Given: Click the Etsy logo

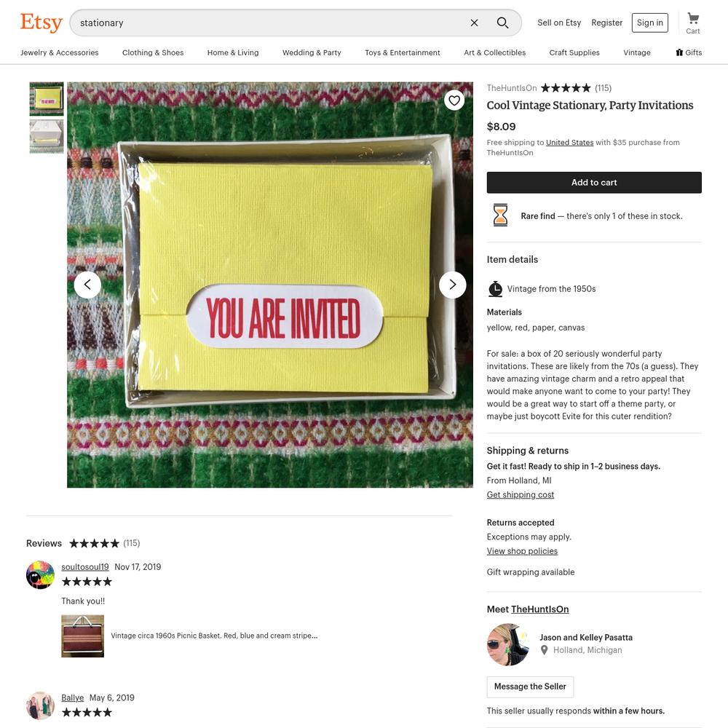Looking at the screenshot, I should point(41,23).
